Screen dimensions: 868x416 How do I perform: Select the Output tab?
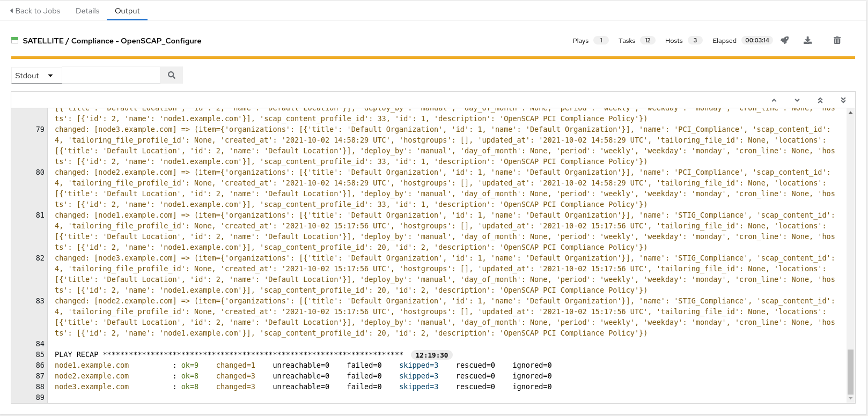click(x=127, y=11)
